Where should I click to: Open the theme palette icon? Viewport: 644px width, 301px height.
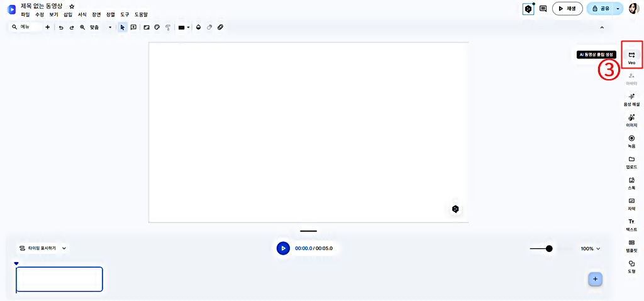tap(157, 28)
